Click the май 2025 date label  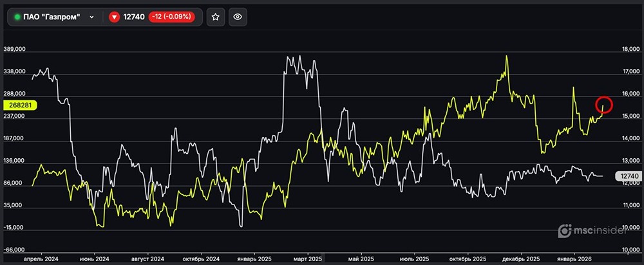click(x=361, y=259)
